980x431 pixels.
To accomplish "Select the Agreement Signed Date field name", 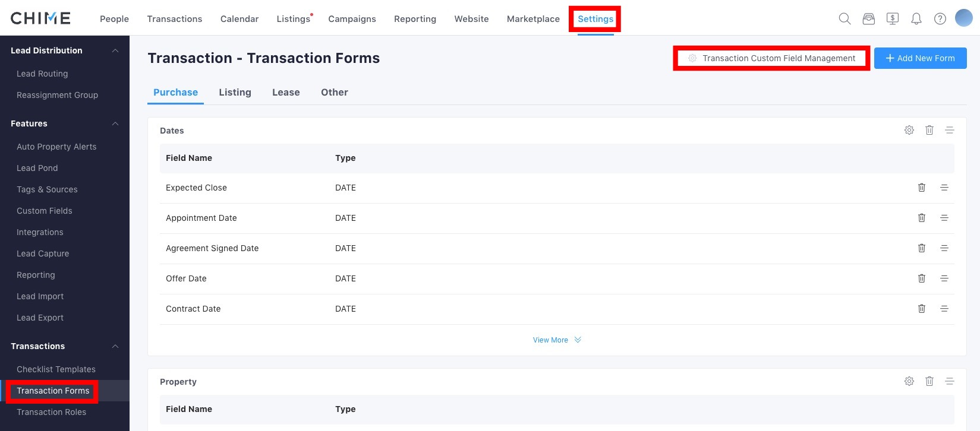I will coord(212,248).
